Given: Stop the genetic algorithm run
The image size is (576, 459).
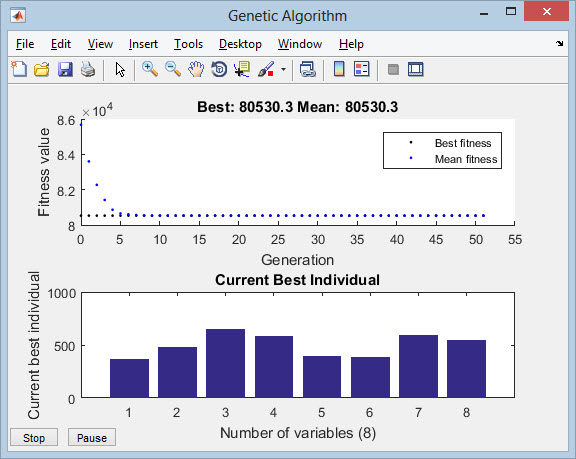Looking at the screenshot, I should click(34, 437).
